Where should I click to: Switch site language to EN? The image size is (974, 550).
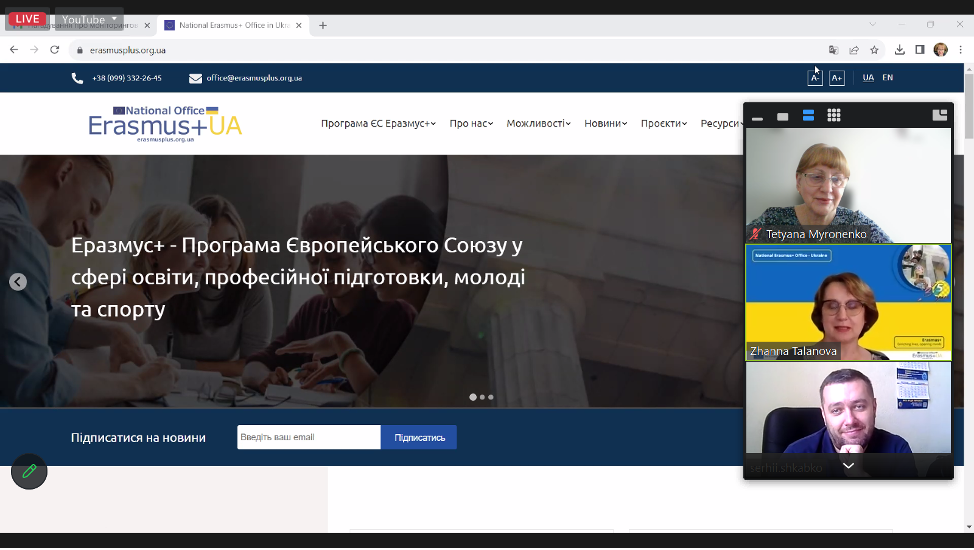click(x=887, y=78)
